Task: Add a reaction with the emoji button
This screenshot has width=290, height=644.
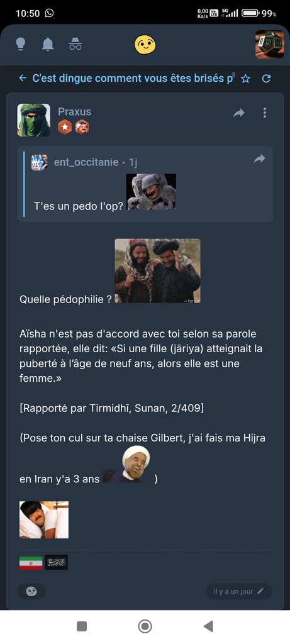Action: [x=31, y=591]
